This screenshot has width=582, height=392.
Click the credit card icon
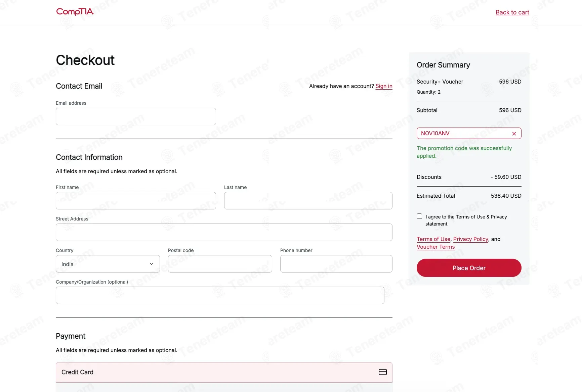point(382,372)
